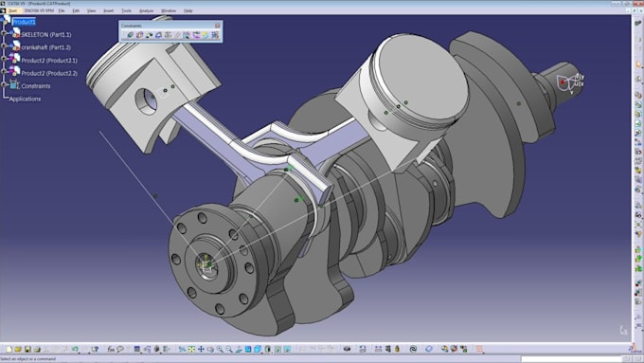Click the Zoom In magnifier icon

[220, 349]
